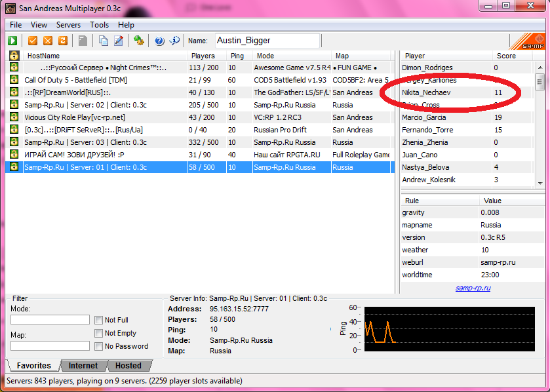
Task: Open the samp-rp.ru hyperlink
Action: tap(473, 288)
